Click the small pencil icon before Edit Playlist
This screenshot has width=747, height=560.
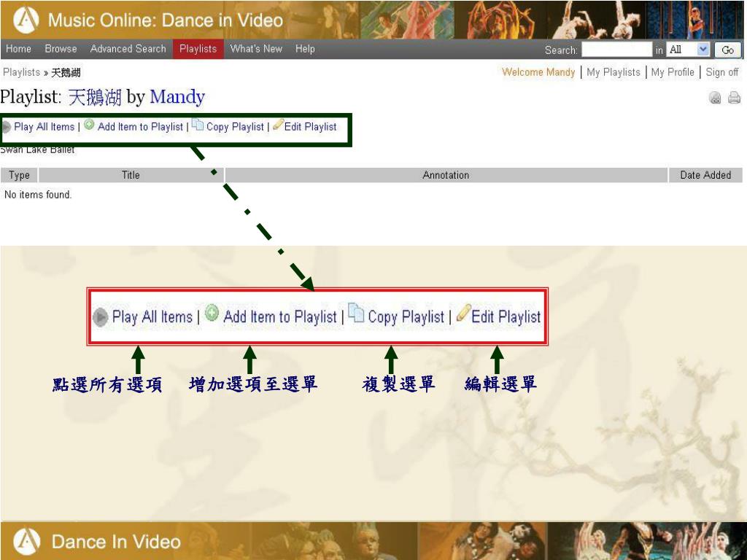coord(278,125)
